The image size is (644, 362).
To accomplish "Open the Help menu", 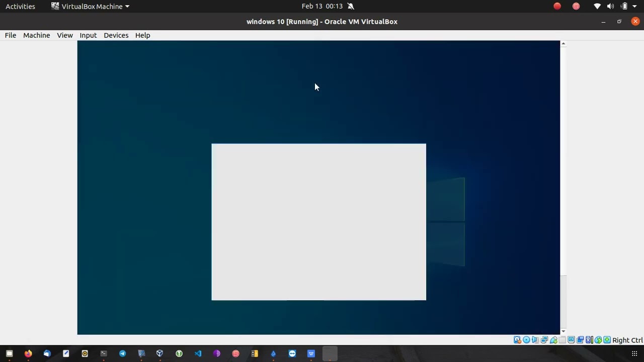I will [x=142, y=35].
